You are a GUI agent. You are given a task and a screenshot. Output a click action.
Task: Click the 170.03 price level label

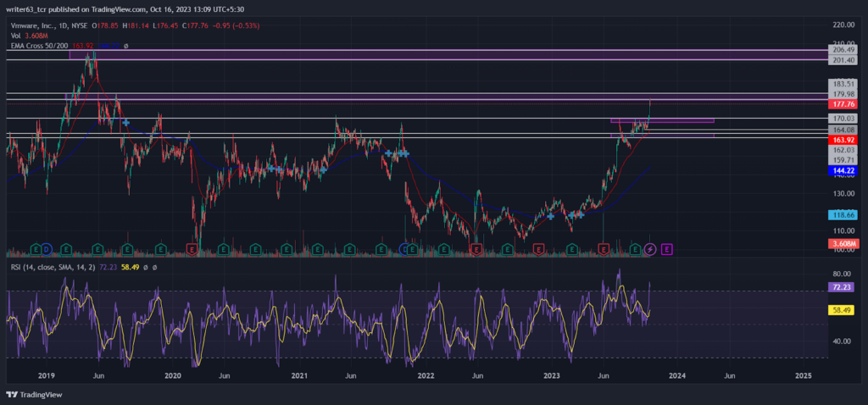(843, 119)
